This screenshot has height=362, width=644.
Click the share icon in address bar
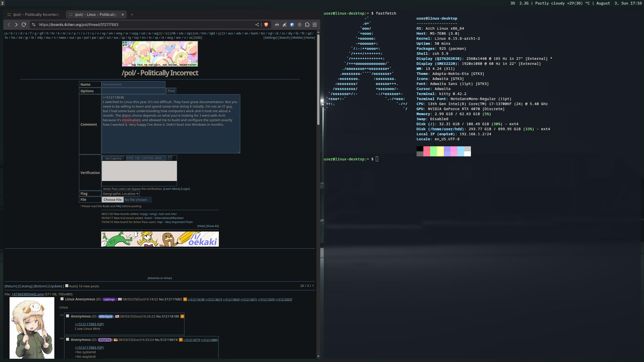click(x=257, y=25)
